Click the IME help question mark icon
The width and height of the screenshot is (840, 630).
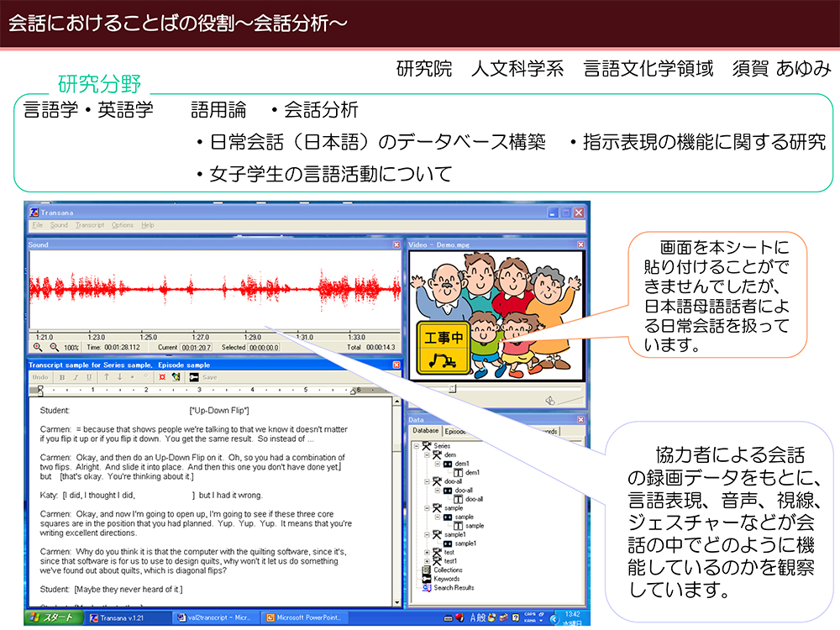click(x=516, y=617)
